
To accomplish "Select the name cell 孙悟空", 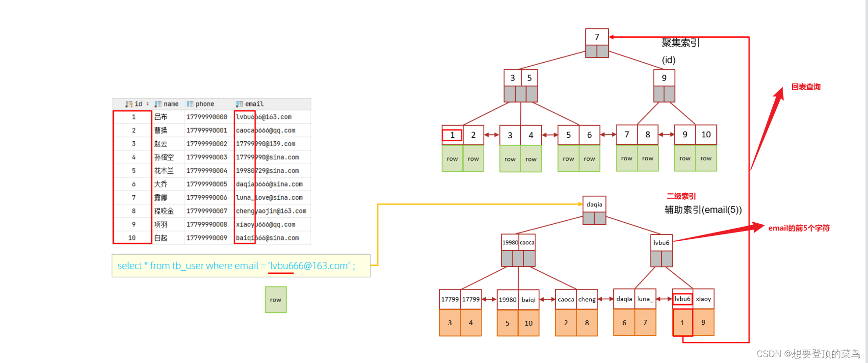I will coord(164,157).
